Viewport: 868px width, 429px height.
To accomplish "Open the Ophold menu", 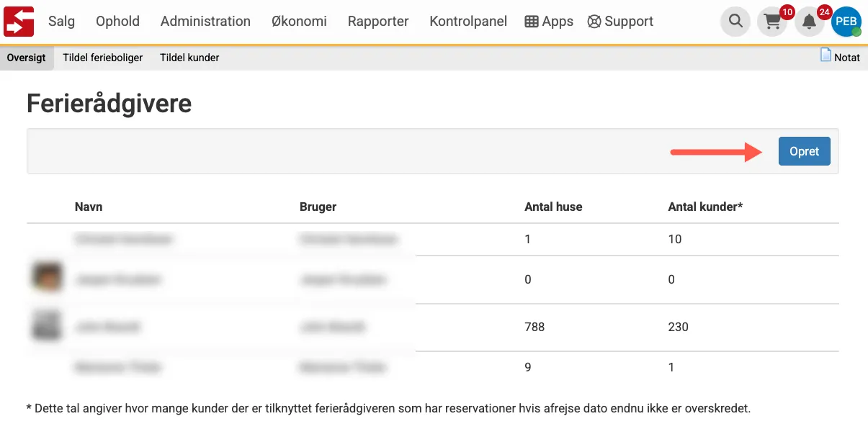I will tap(117, 22).
